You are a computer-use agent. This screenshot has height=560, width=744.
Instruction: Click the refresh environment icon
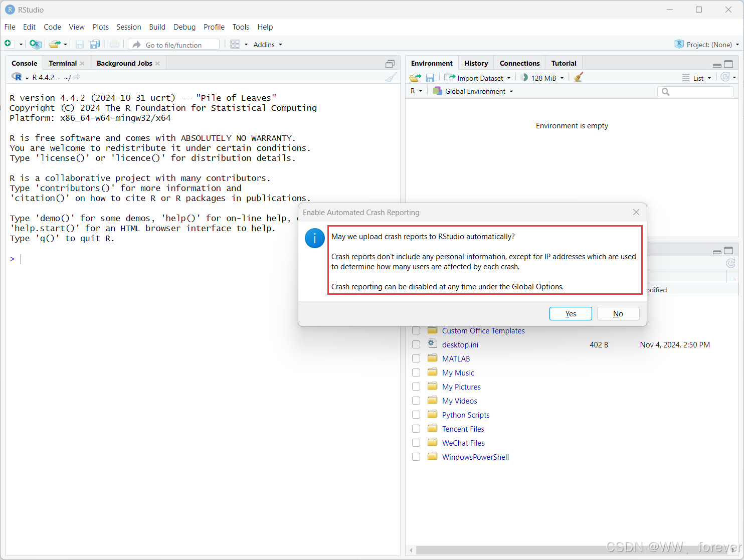click(x=725, y=77)
